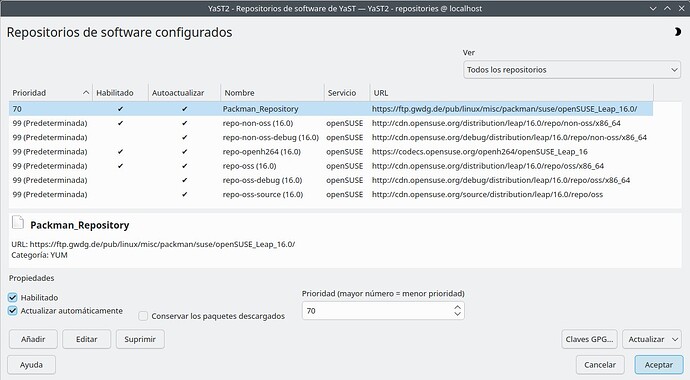Sort by the URL column header
Viewport: 690px width, 380px height.
click(x=512, y=93)
